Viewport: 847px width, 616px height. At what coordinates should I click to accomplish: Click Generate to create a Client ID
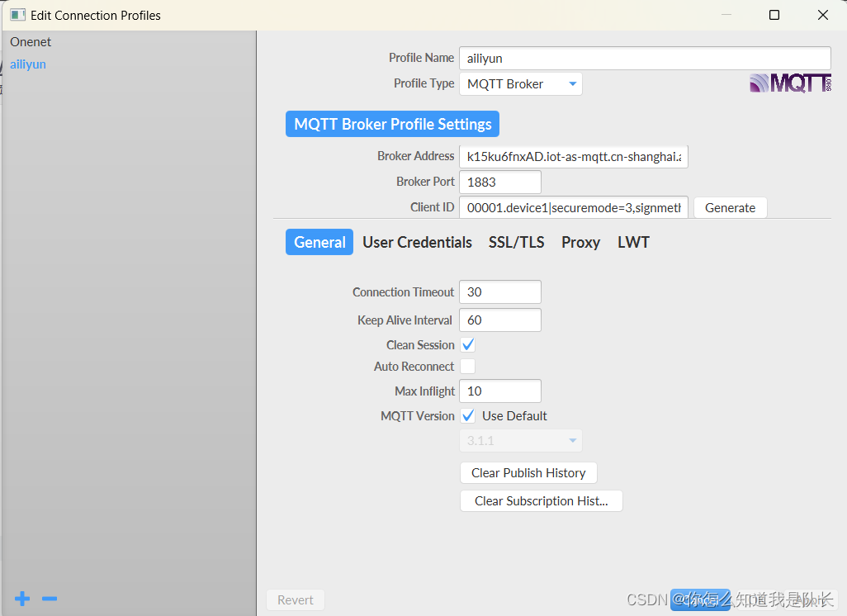click(730, 207)
